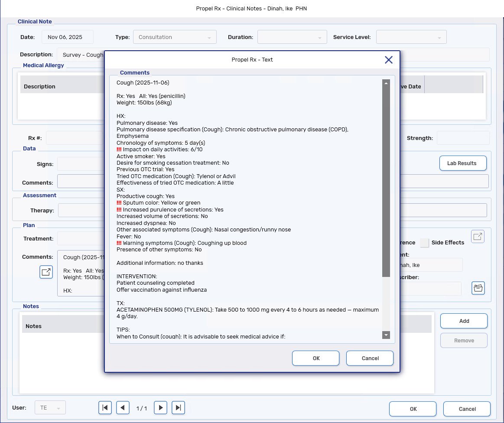This screenshot has width=504, height=423.
Task: Confirm the text dialog with OK
Action: (316, 358)
